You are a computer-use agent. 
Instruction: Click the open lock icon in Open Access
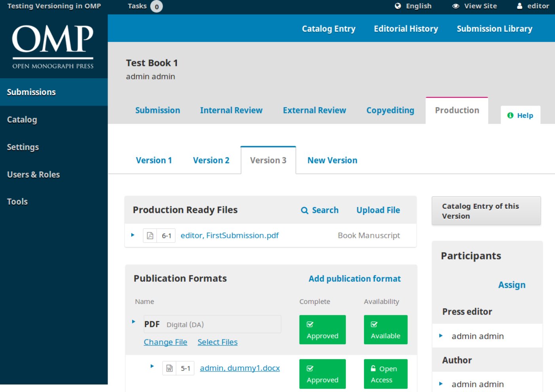click(373, 368)
